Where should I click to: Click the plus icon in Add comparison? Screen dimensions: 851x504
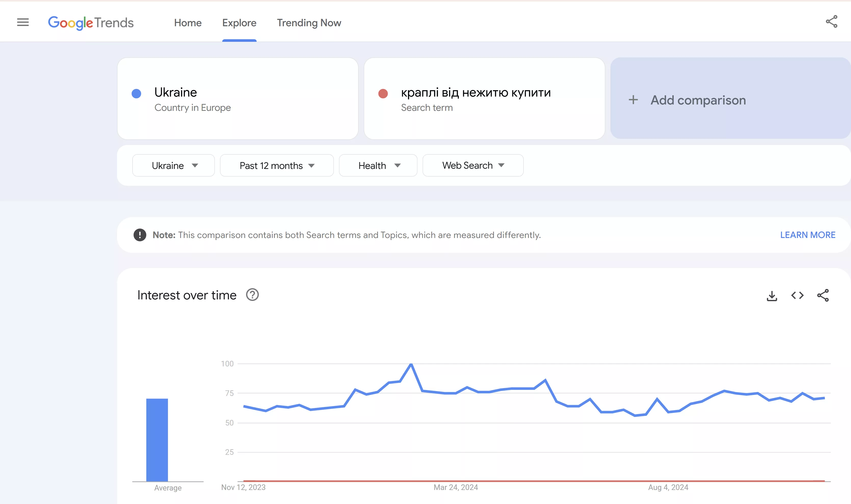633,100
